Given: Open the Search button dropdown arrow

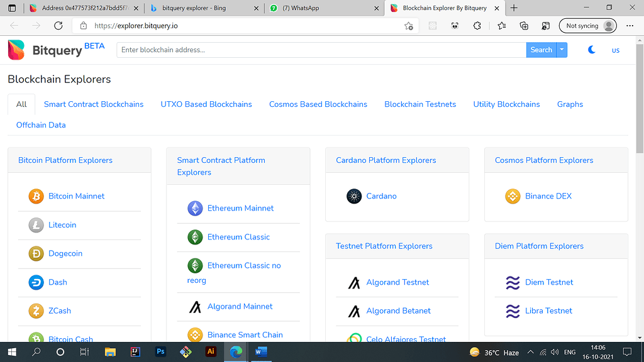Looking at the screenshot, I should coord(563,49).
